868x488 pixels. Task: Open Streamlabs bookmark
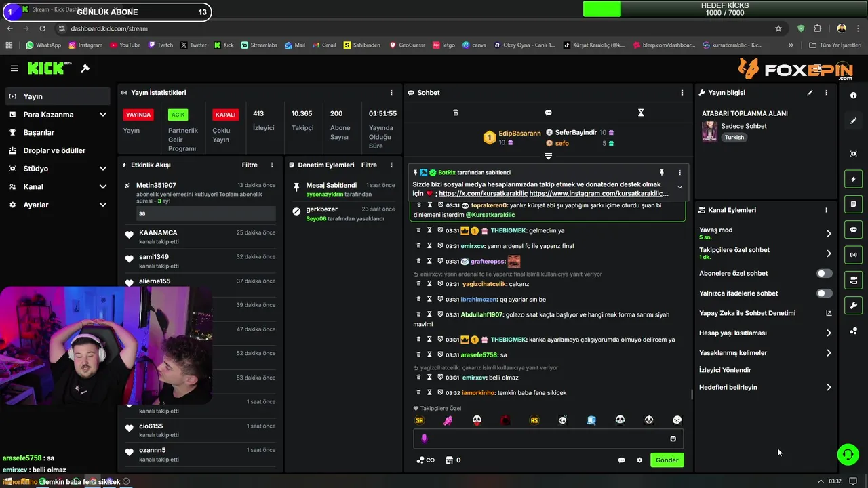pyautogui.click(x=259, y=45)
